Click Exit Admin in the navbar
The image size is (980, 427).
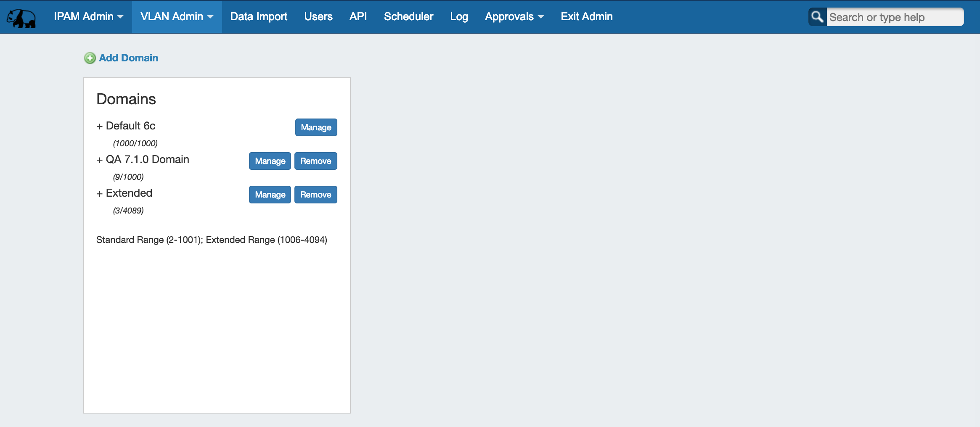click(x=586, y=17)
